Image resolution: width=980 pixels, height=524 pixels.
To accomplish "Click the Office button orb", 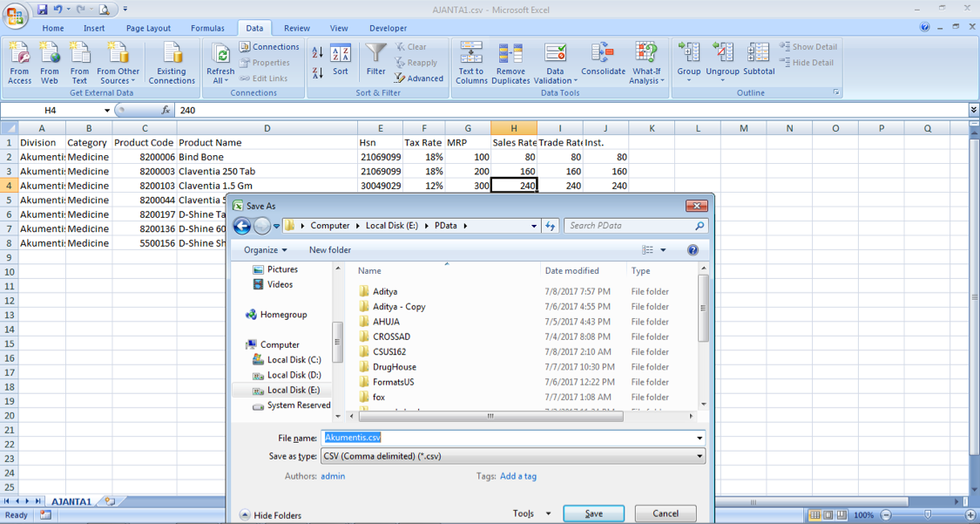I will point(15,15).
